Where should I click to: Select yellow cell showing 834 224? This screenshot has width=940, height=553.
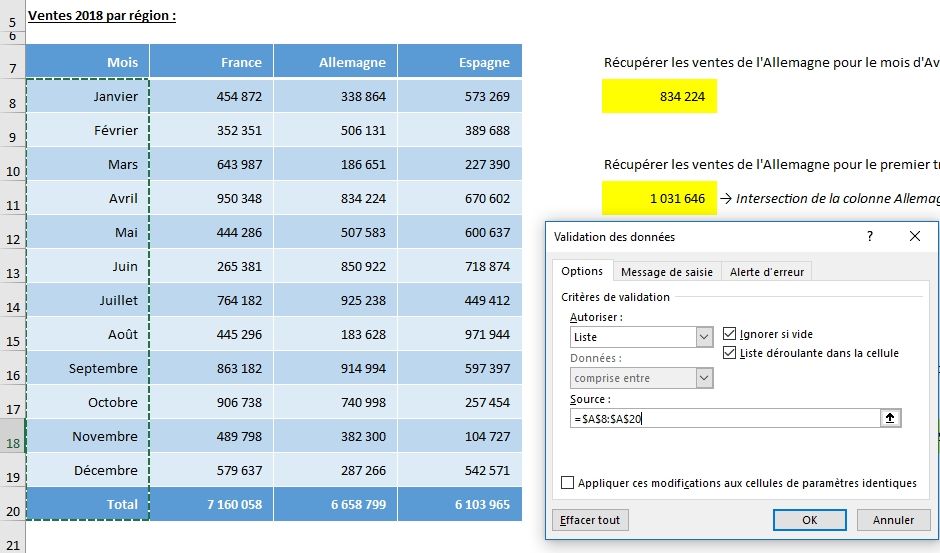(x=659, y=97)
